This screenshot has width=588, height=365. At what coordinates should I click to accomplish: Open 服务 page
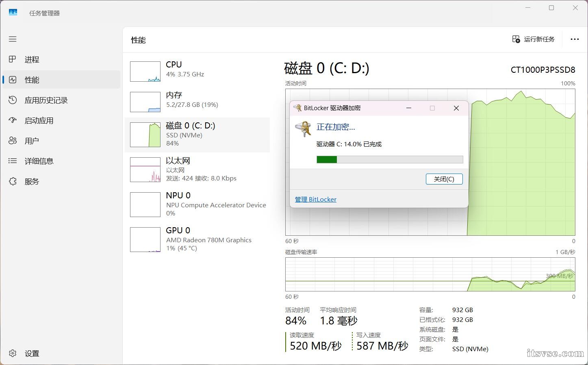tap(61, 181)
